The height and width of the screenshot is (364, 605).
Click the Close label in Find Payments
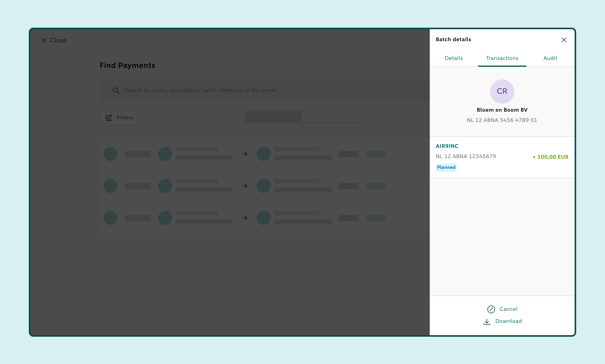coord(58,40)
